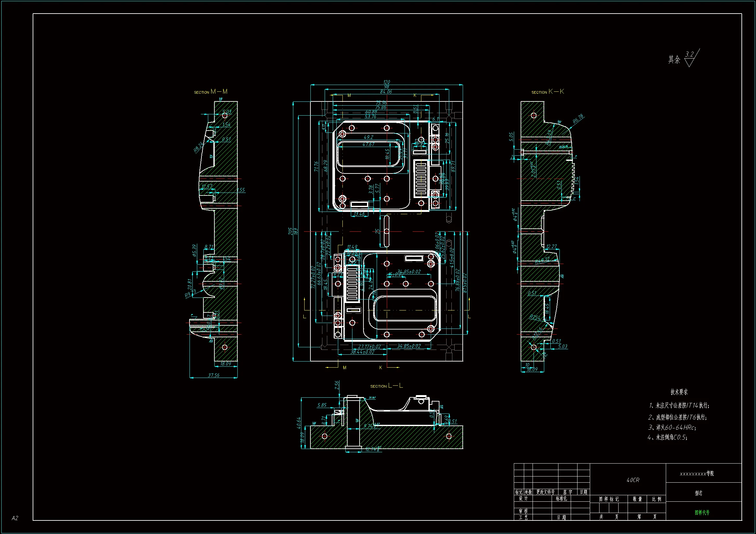
Task: Click the 40.64 height dimension
Action: tap(299, 423)
